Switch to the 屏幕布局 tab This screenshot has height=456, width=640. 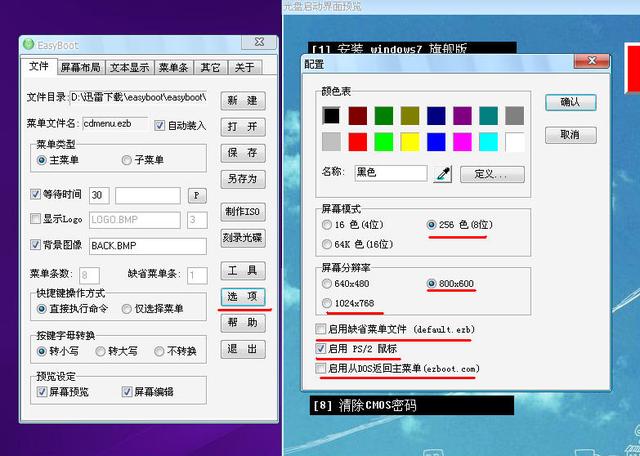[81, 68]
